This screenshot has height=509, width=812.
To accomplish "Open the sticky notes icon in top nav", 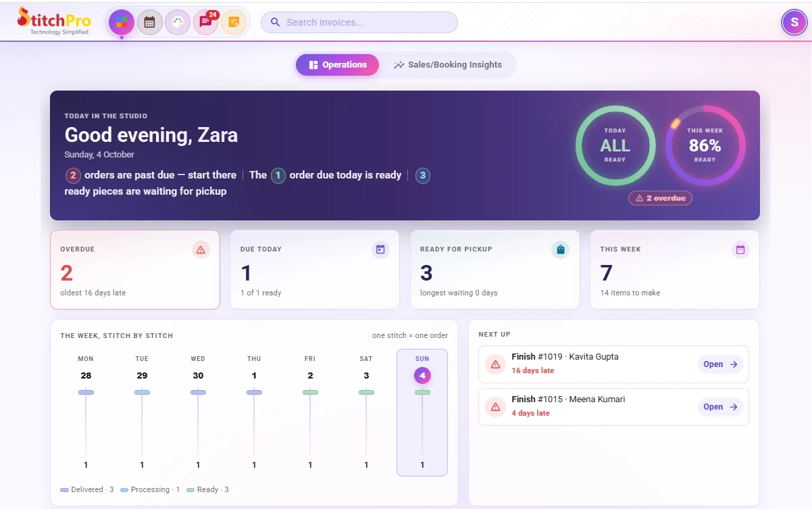I will point(234,22).
